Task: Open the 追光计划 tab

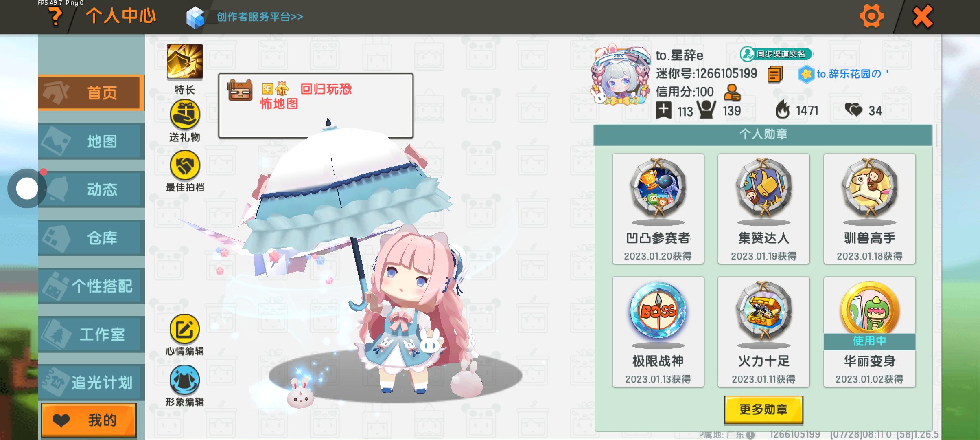Action: point(92,383)
